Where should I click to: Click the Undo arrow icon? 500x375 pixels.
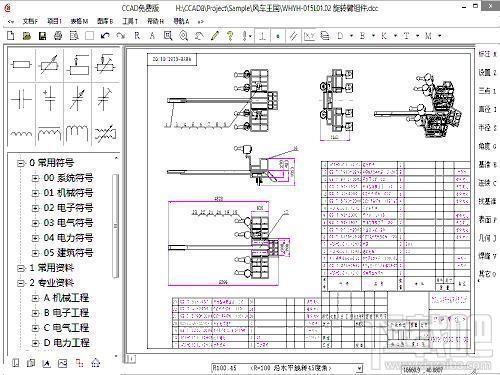(x=105, y=35)
